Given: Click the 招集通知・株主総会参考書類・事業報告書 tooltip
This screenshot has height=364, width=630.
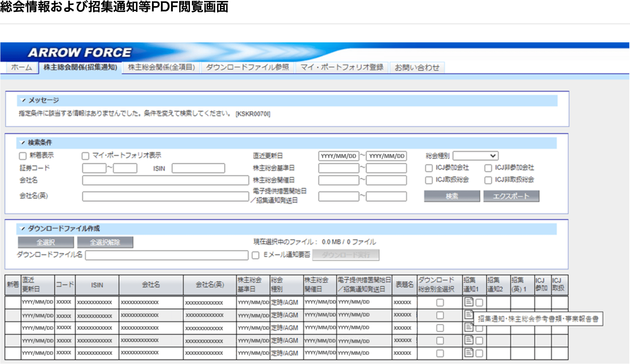Looking at the screenshot, I should [x=538, y=319].
